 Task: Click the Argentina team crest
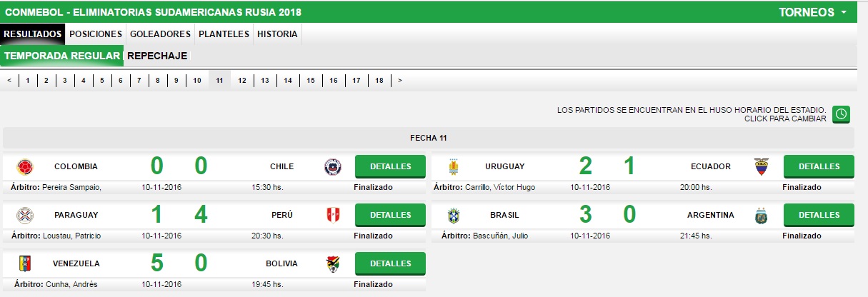click(x=762, y=216)
